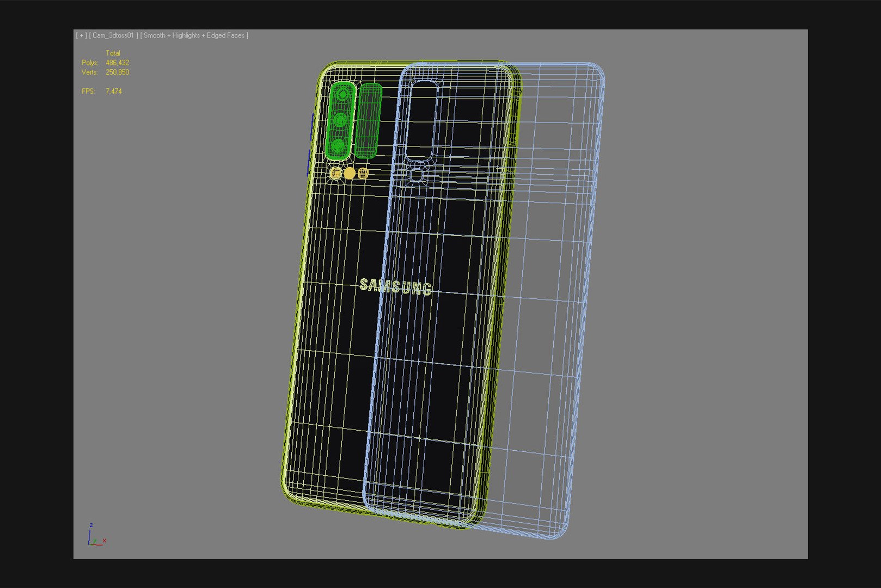Select the bottom camera lens in the green module

[x=338, y=145]
